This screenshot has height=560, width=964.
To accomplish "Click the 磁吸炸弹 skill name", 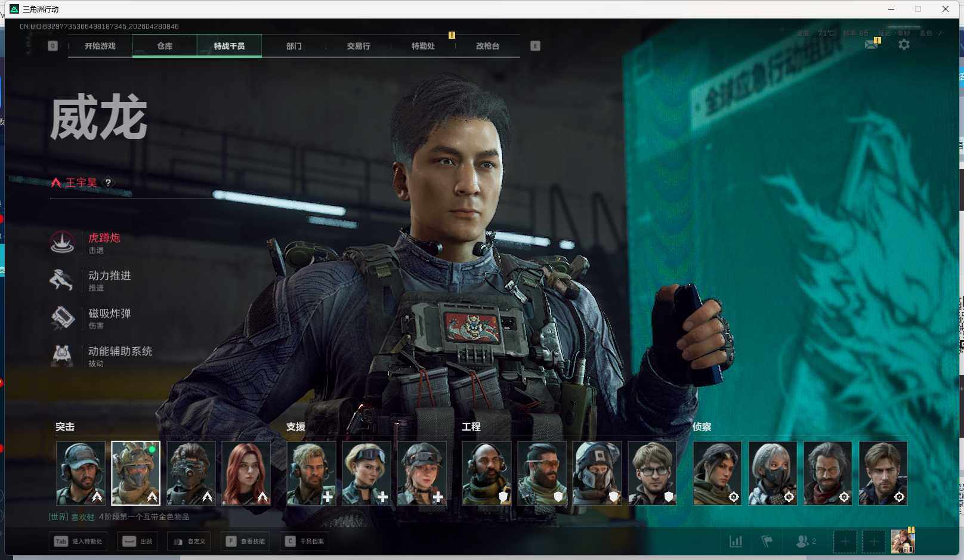I will (110, 313).
